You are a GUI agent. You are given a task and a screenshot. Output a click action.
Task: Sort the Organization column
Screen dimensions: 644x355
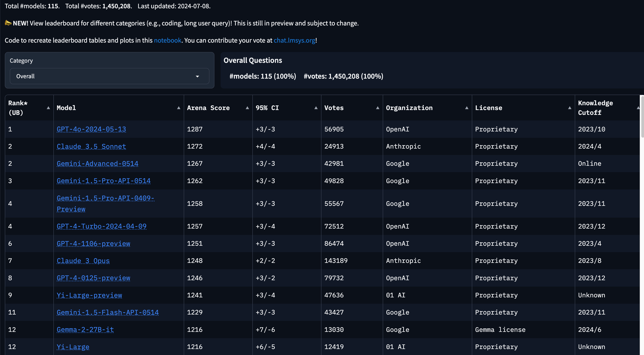point(467,108)
